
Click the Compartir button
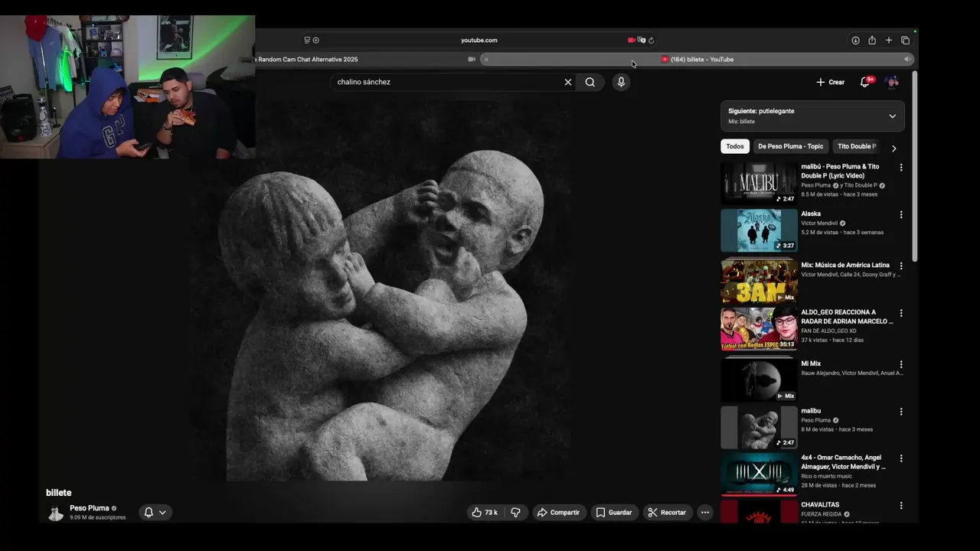pos(558,512)
